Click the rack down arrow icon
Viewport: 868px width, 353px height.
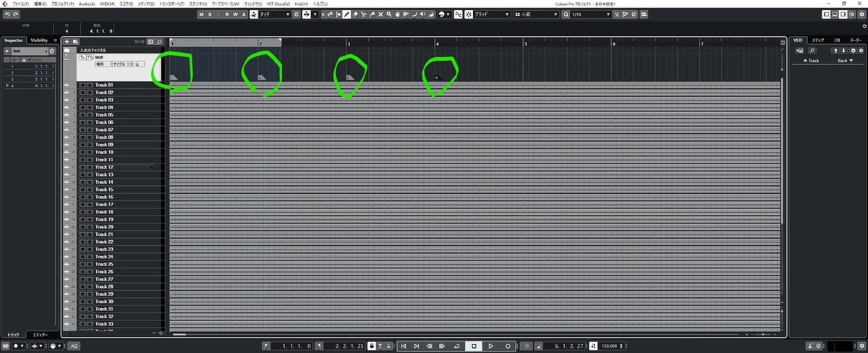[844, 51]
